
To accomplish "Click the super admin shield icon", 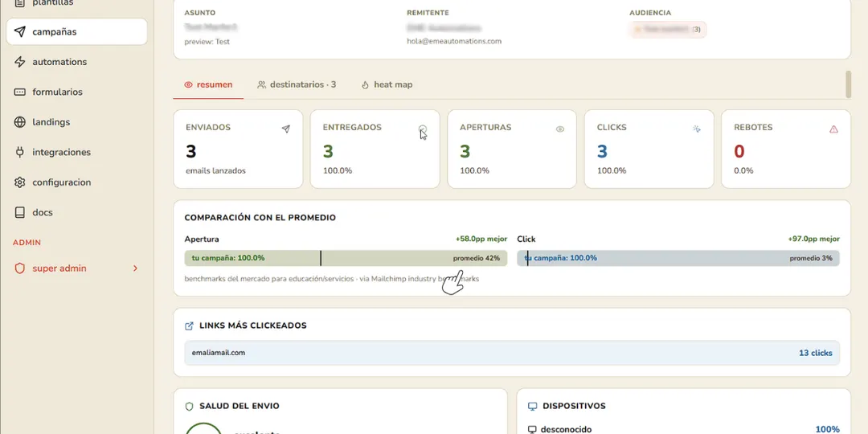I will click(20, 268).
